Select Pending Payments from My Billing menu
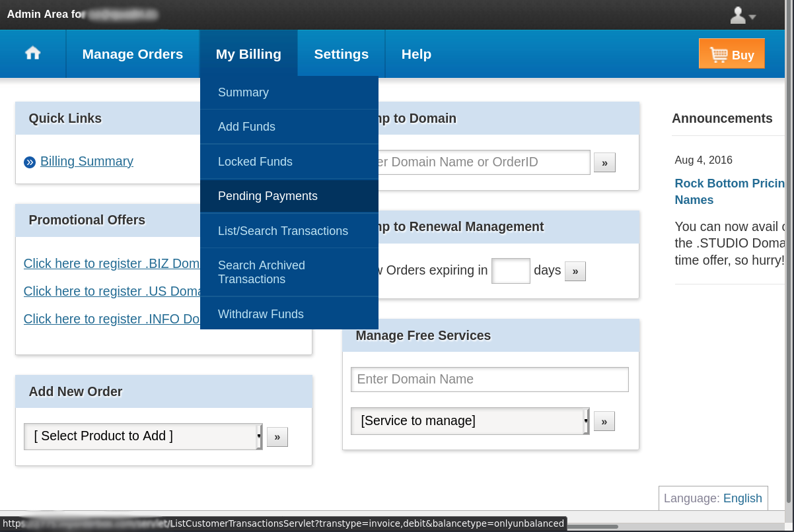The height and width of the screenshot is (532, 794). 268,196
